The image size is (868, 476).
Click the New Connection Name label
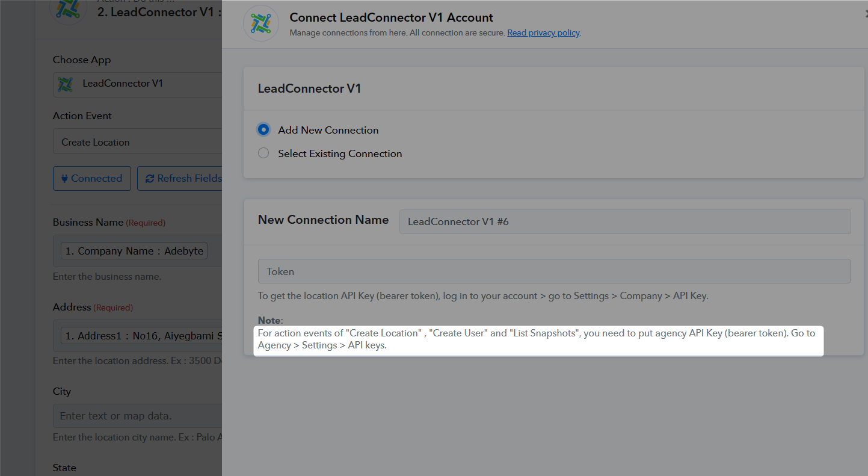(323, 220)
